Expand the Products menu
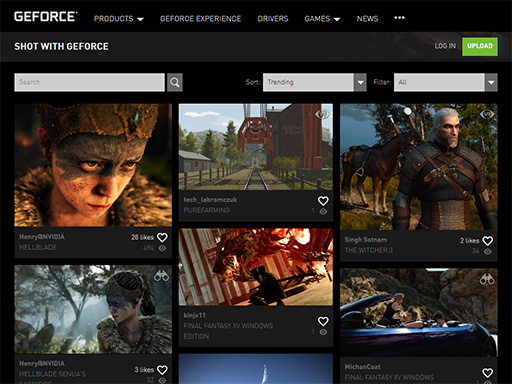This screenshot has width=512, height=384. point(119,19)
